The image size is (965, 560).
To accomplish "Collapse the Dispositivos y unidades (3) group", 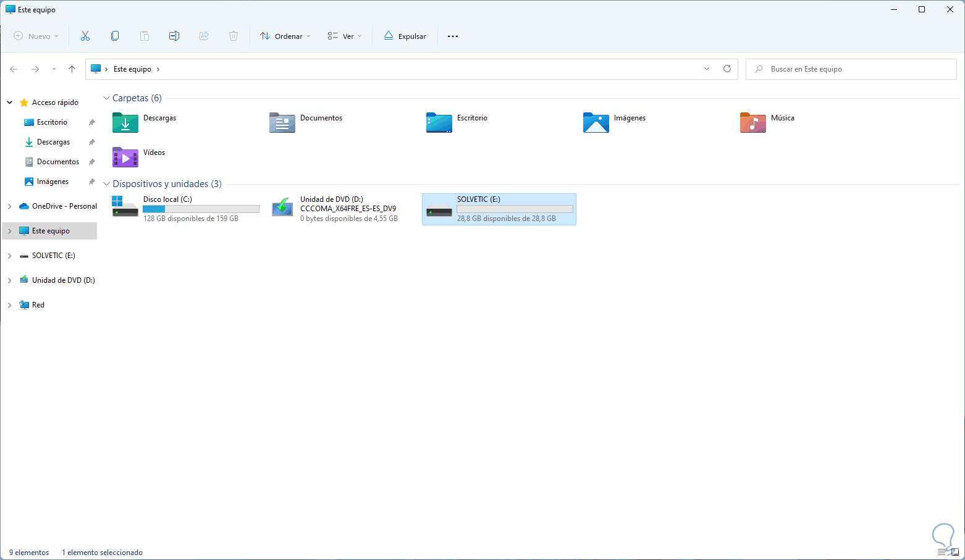I will tap(107, 184).
